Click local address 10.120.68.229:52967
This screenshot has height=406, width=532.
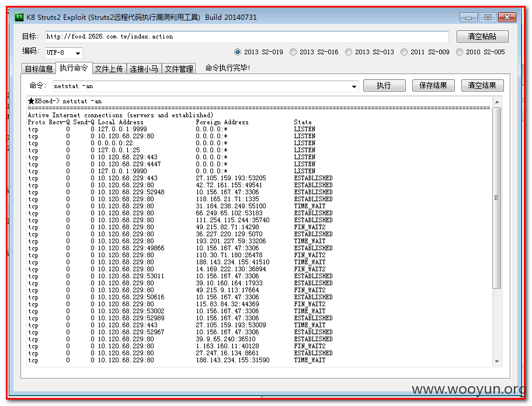(131, 332)
